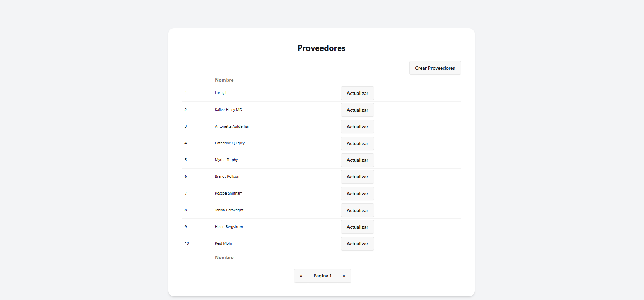Screen dimensions: 644x300
Task: Open update for Brandt Rolfson
Action: [357, 177]
